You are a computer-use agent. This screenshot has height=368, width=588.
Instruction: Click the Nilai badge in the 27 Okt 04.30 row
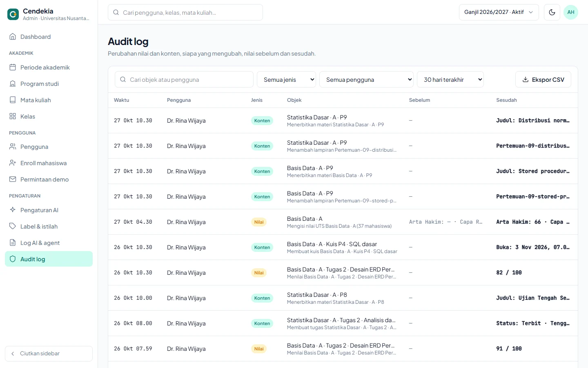[x=259, y=222]
